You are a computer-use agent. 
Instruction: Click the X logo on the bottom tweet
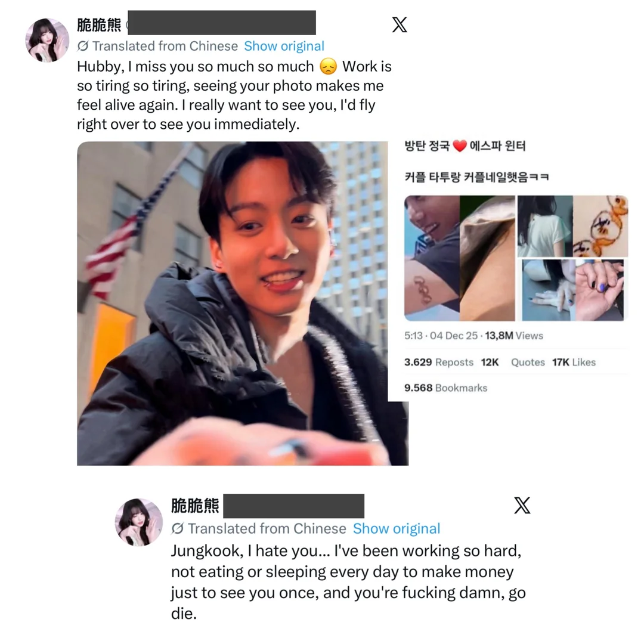point(522,505)
